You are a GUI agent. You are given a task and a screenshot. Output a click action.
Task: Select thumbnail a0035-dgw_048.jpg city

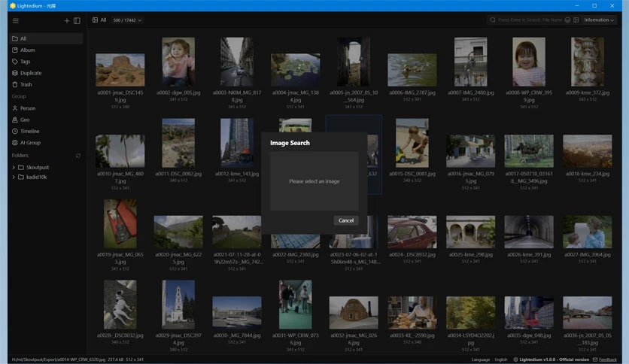tap(529, 313)
